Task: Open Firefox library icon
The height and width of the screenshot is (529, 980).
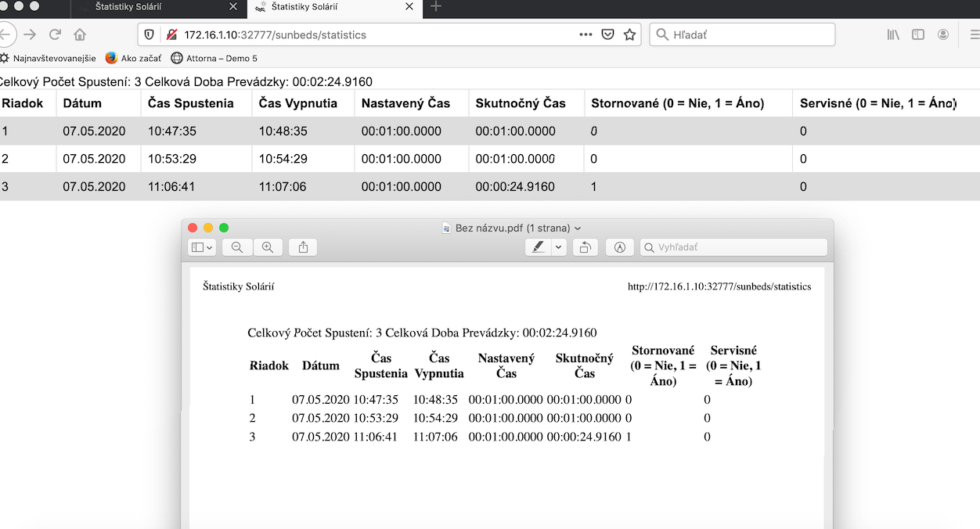Action: click(893, 34)
